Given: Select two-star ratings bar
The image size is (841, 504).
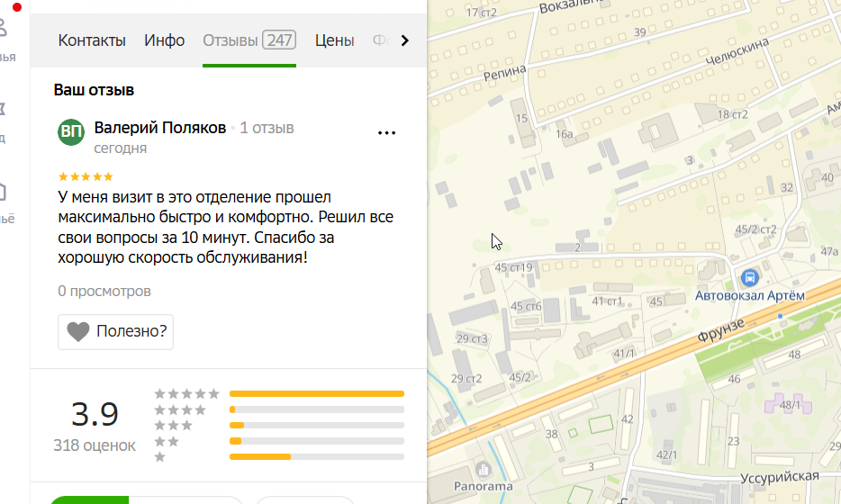Looking at the screenshot, I should 316,441.
